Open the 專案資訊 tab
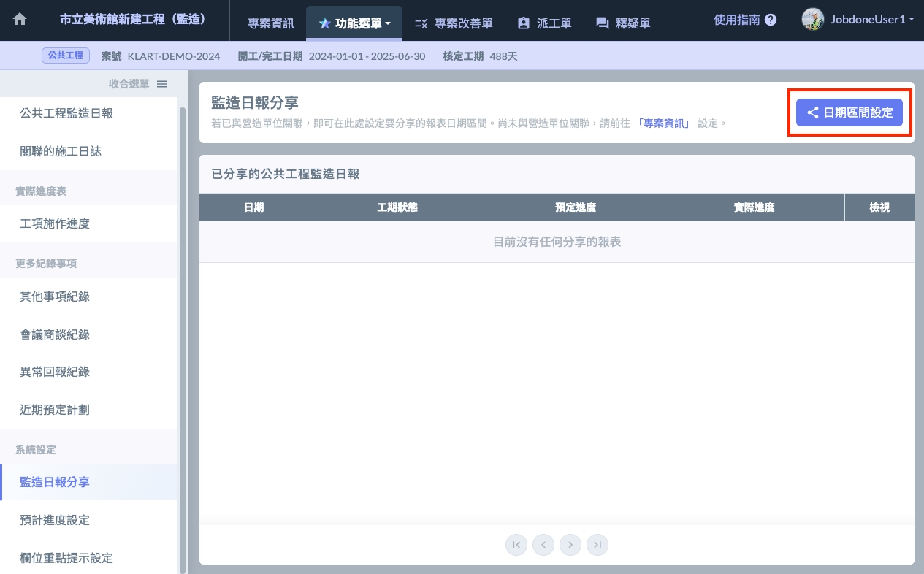The image size is (924, 574). point(271,23)
